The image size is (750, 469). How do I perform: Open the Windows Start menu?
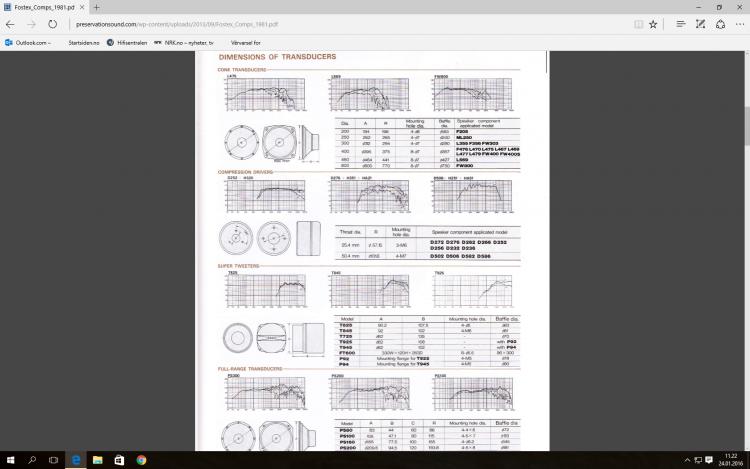coord(10,460)
